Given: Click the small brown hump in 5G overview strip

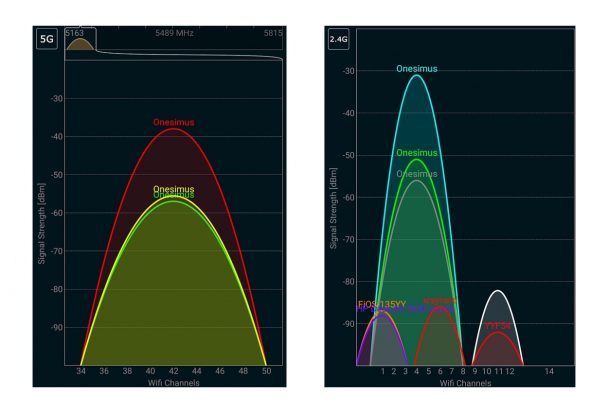Looking at the screenshot, I should click(x=80, y=44).
